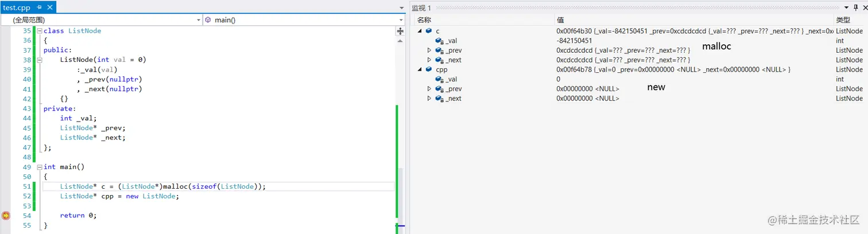
Task: Click the variable icon beside cpp
Action: (429, 69)
